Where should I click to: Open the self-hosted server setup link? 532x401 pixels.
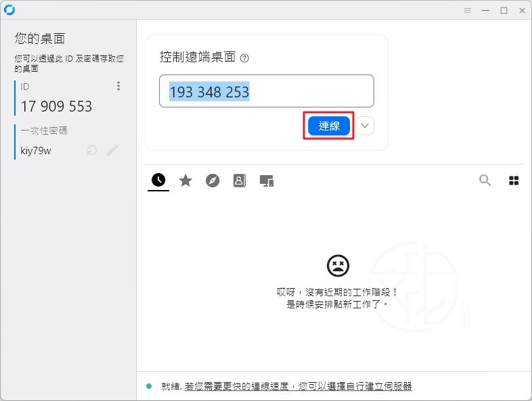coord(298,386)
